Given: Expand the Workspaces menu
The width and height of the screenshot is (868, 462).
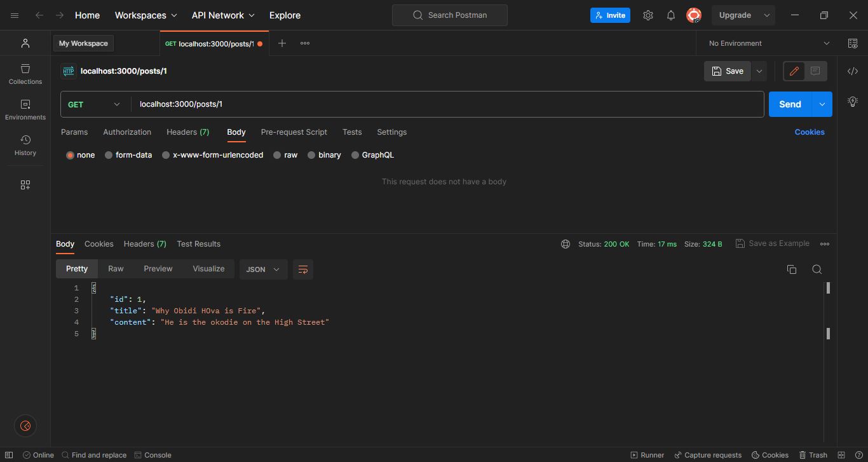Looking at the screenshot, I should (x=146, y=15).
